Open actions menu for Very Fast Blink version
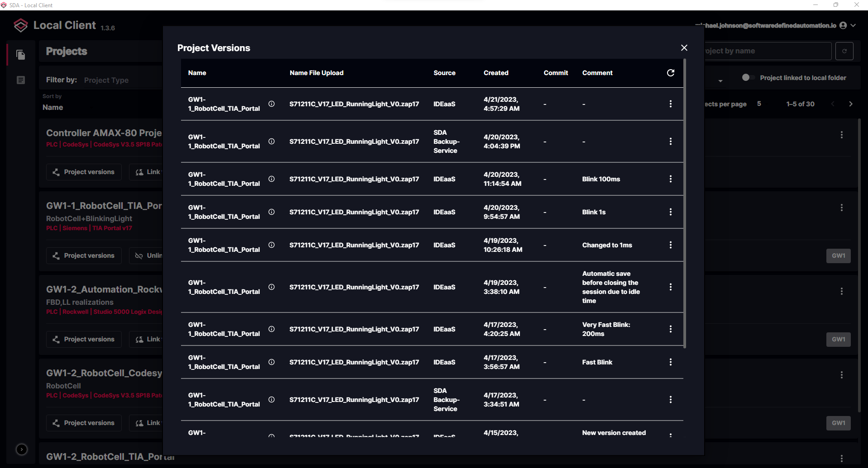 pos(670,329)
